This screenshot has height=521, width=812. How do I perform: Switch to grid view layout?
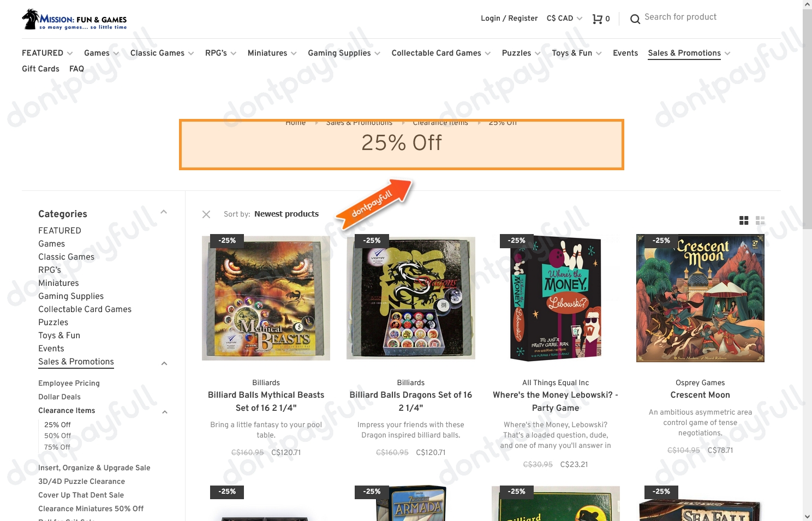tap(744, 220)
